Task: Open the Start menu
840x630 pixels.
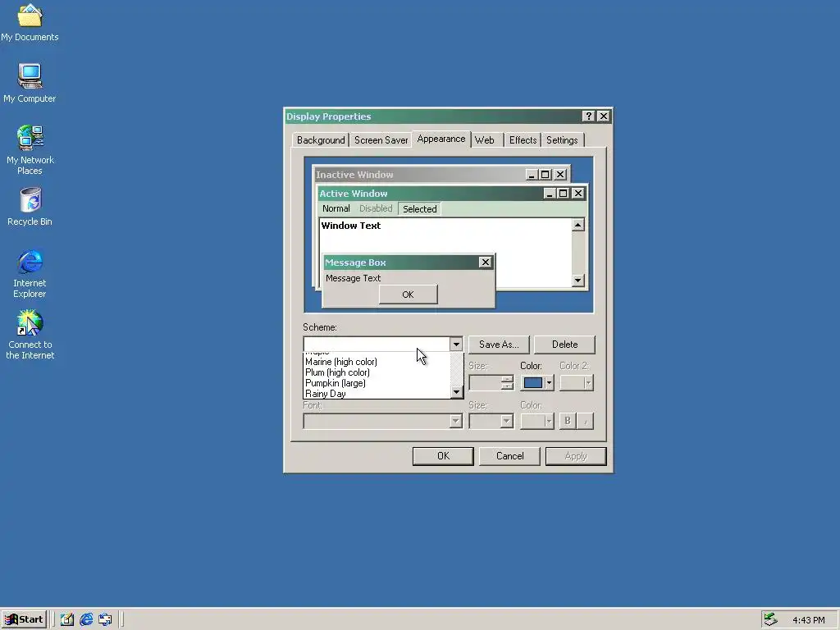Action: coord(24,619)
